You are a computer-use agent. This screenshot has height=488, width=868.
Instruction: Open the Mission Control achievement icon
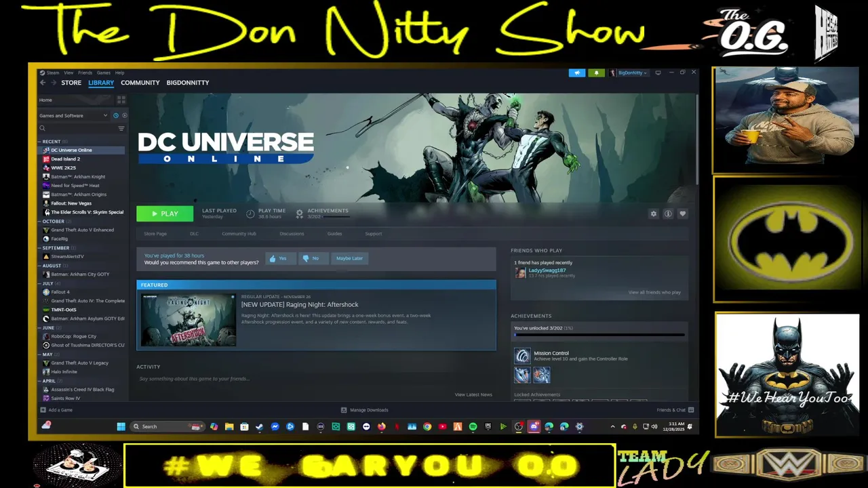pos(522,356)
